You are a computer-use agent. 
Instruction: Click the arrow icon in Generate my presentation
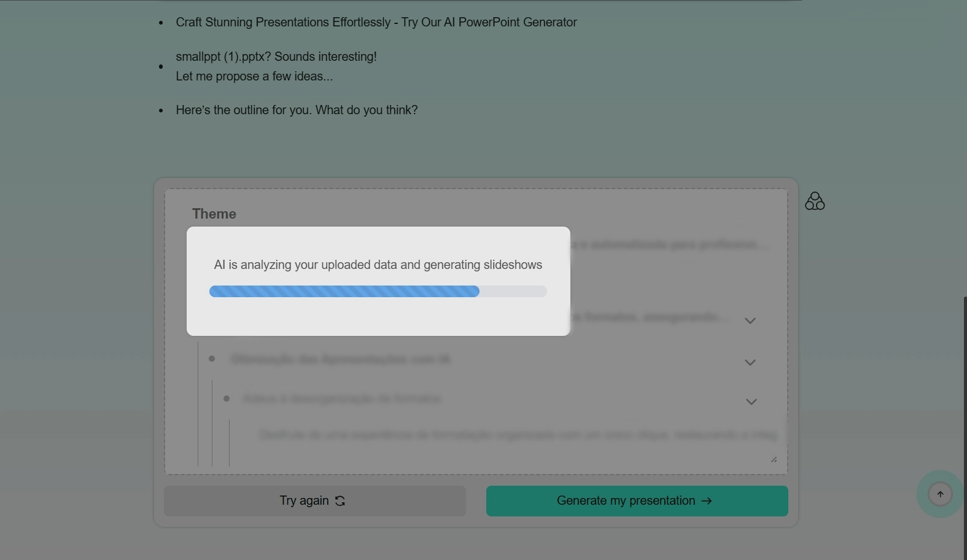click(x=707, y=501)
